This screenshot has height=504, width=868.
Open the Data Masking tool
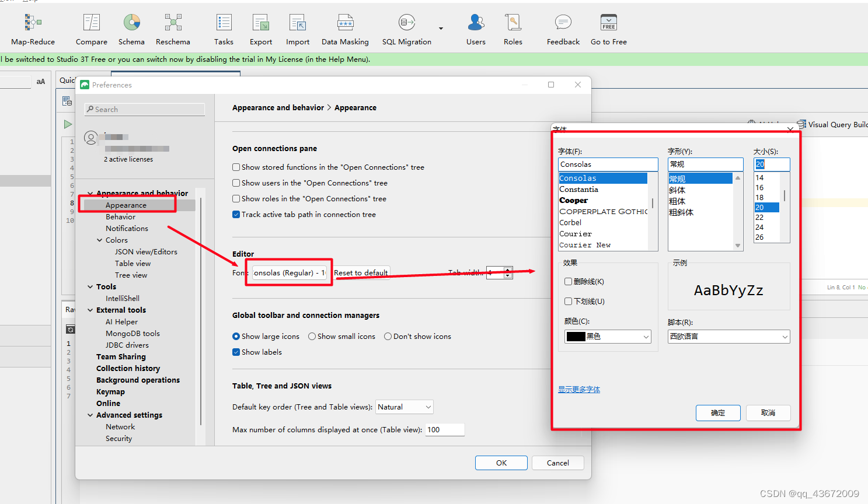click(x=345, y=29)
